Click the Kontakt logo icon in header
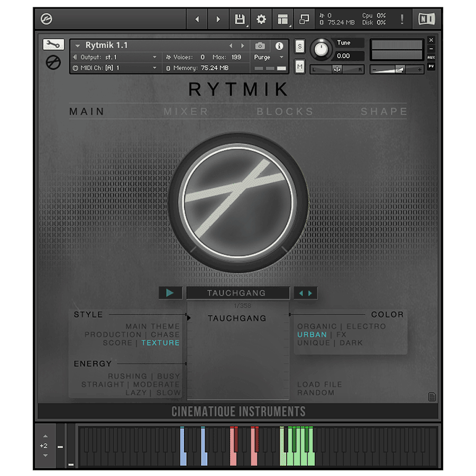Image resolution: width=476 pixels, height=476 pixels. (47, 19)
